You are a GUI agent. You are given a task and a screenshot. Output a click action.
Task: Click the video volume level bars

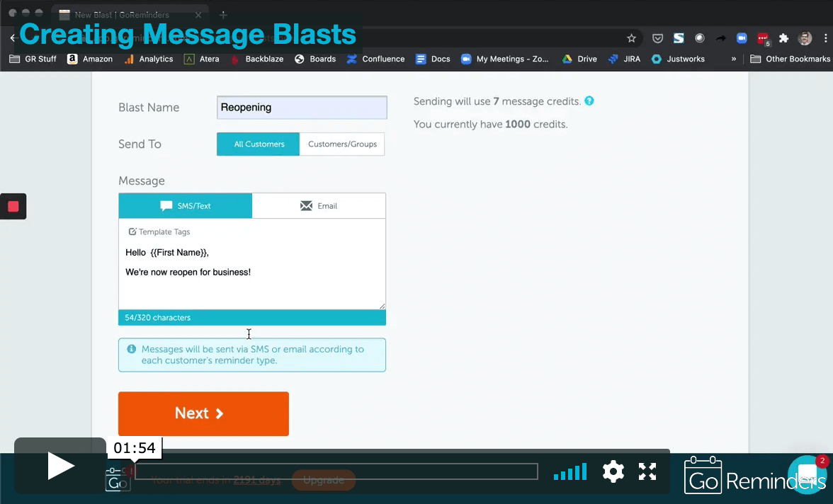click(569, 471)
